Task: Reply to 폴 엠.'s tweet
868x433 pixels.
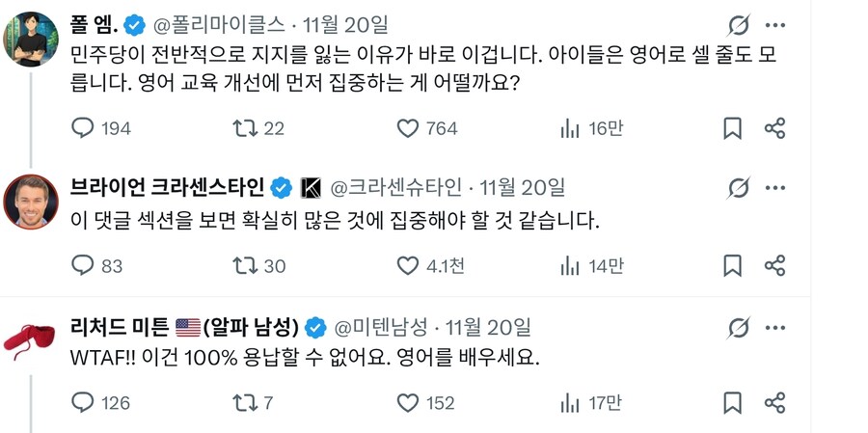Action: [x=85, y=128]
